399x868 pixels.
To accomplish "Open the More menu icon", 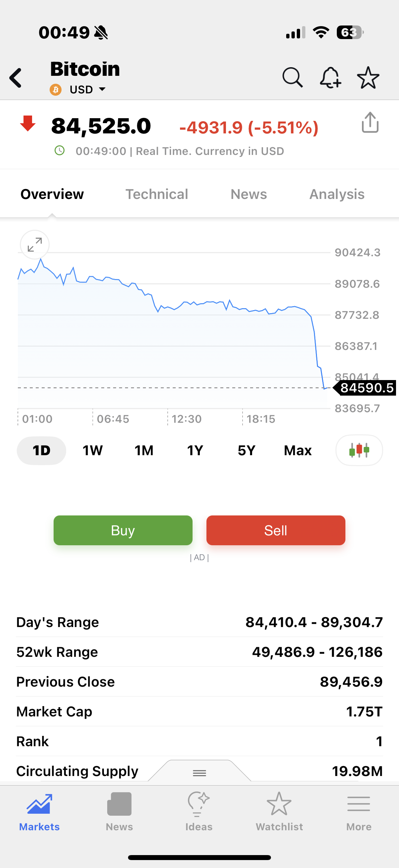I will pos(359,811).
